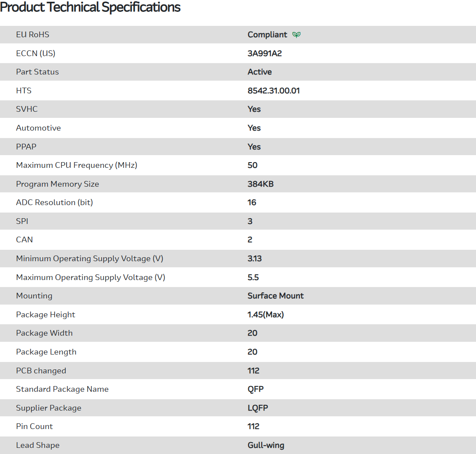Click the Compliant value text
The image size is (476, 454).
tap(267, 35)
